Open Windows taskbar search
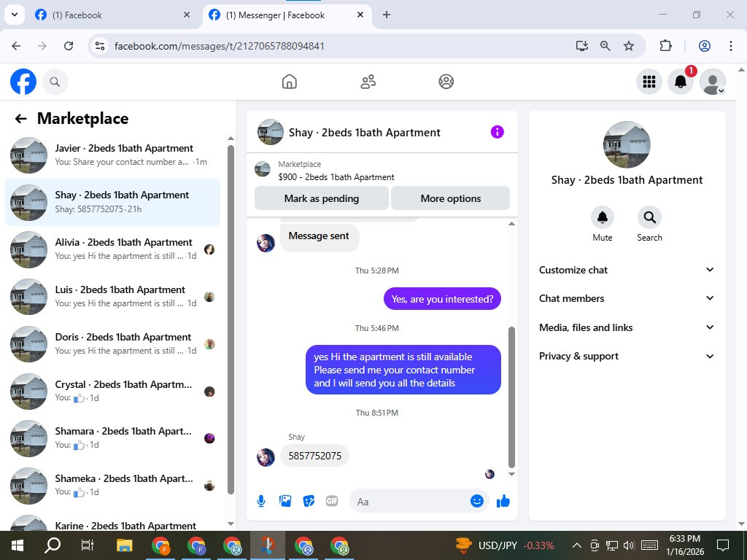747x560 pixels. click(x=53, y=545)
